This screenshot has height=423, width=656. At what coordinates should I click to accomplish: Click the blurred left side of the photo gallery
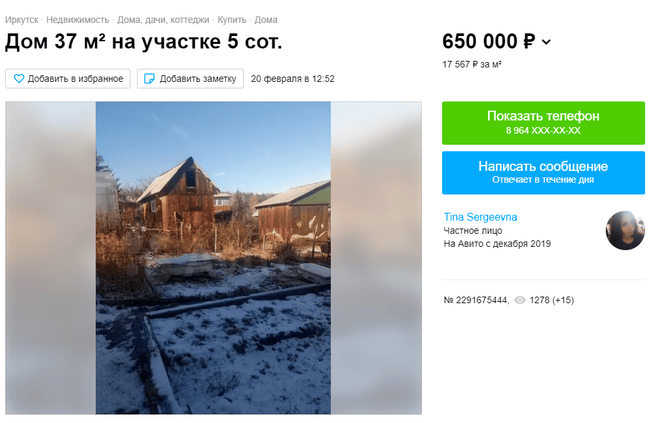(51, 258)
